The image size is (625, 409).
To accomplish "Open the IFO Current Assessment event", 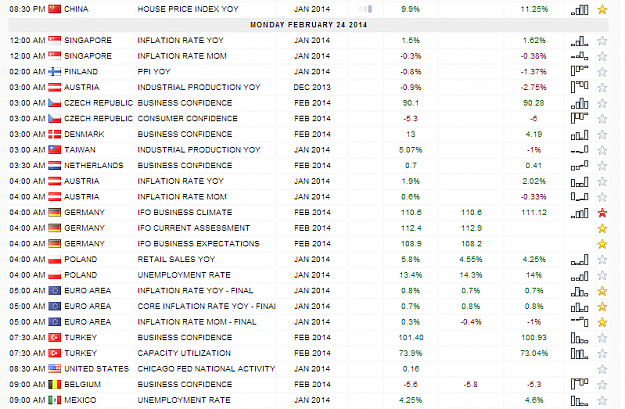I will [x=193, y=228].
